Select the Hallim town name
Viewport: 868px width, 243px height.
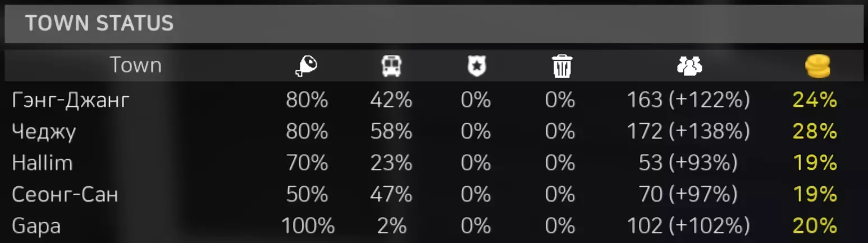pyautogui.click(x=42, y=163)
